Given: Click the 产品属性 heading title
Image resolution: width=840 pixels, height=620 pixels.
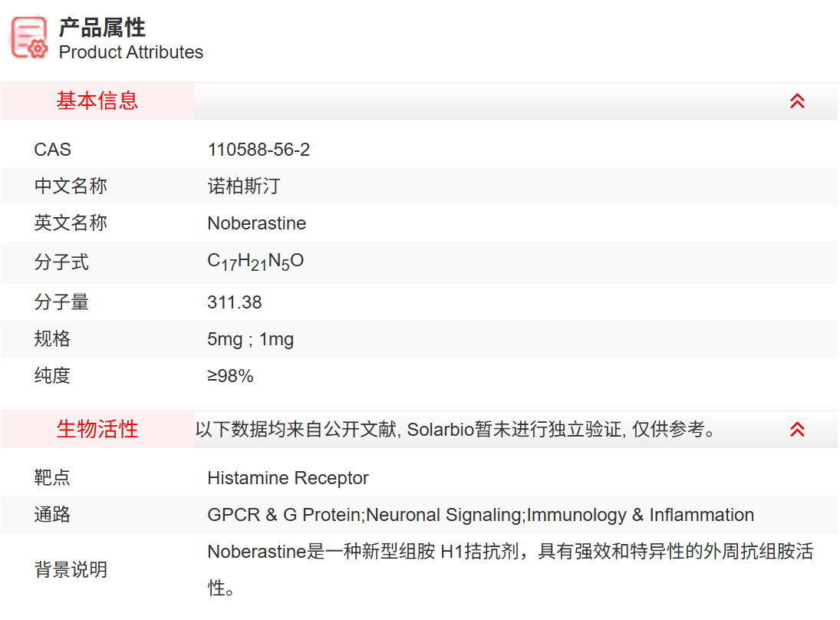Looking at the screenshot, I should [x=102, y=28].
